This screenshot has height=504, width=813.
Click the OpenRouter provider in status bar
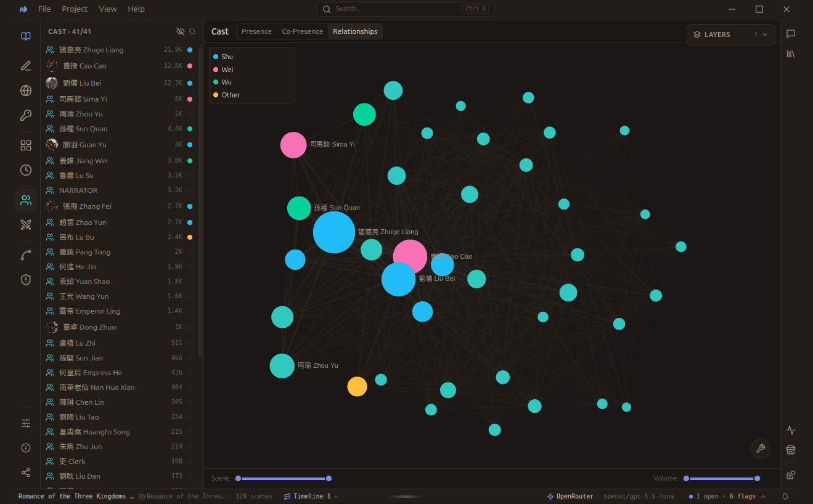point(570,497)
